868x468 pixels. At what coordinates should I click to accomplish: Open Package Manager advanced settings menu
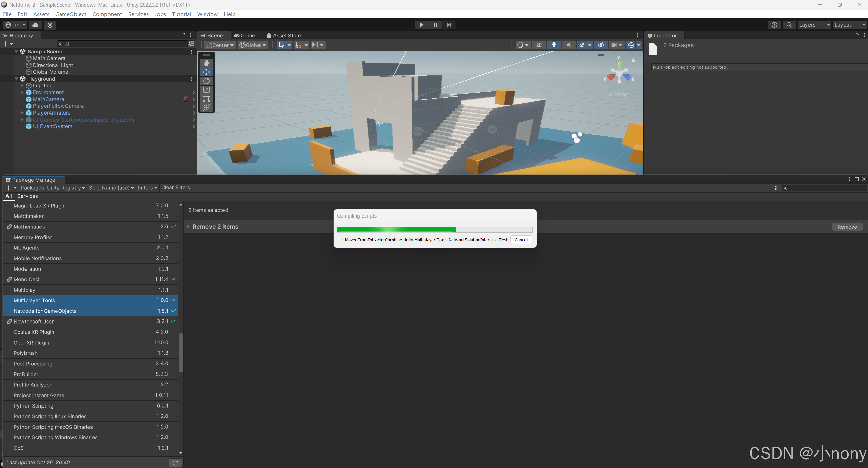point(776,188)
